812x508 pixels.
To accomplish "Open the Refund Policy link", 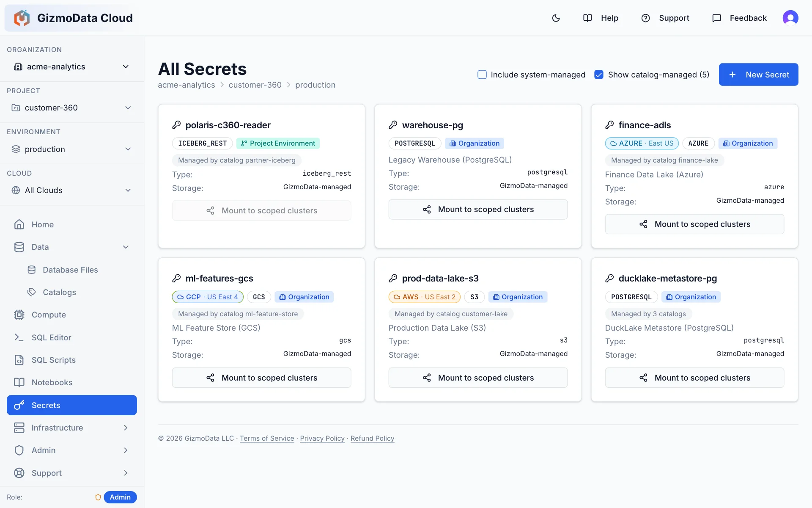I will (372, 438).
